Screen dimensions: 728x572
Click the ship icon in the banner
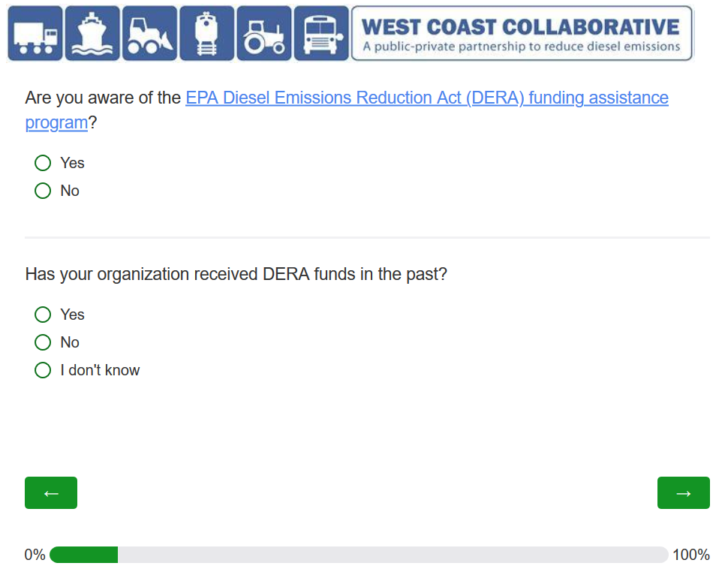click(x=92, y=34)
